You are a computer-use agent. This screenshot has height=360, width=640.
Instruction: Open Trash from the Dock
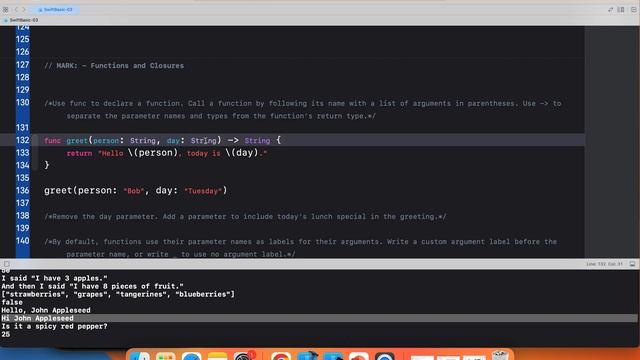(x=500, y=355)
